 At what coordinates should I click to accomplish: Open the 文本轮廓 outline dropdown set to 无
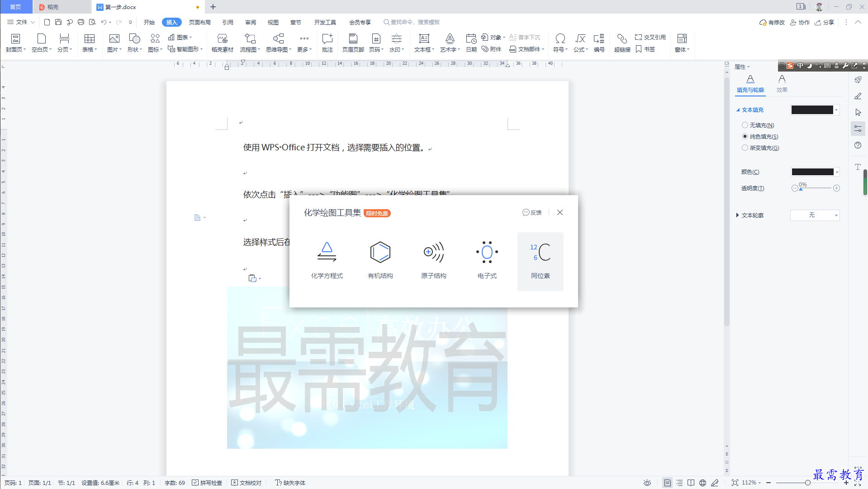pos(815,215)
